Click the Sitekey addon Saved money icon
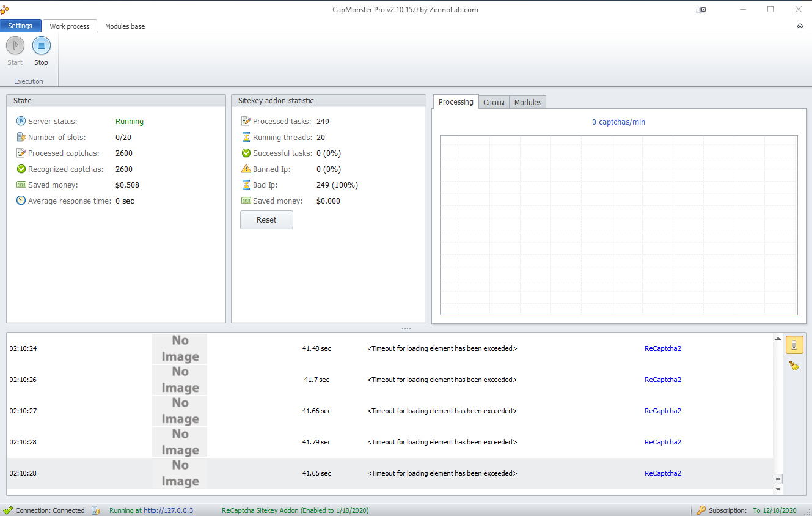Screen dimensions: 812x516 click(x=246, y=201)
